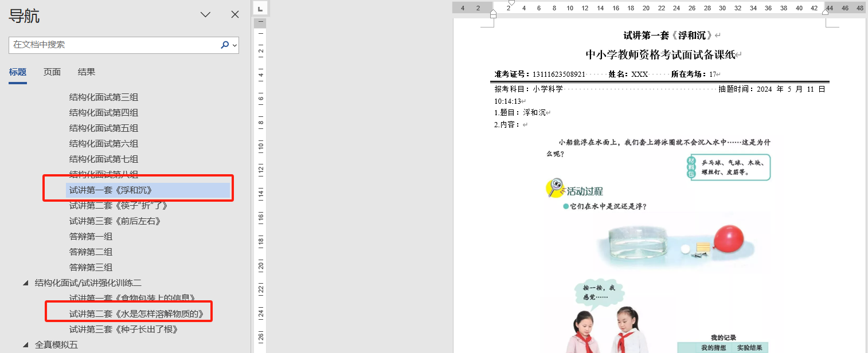Click the 在文档中搜索 search box
This screenshot has height=353, width=868.
(x=115, y=45)
